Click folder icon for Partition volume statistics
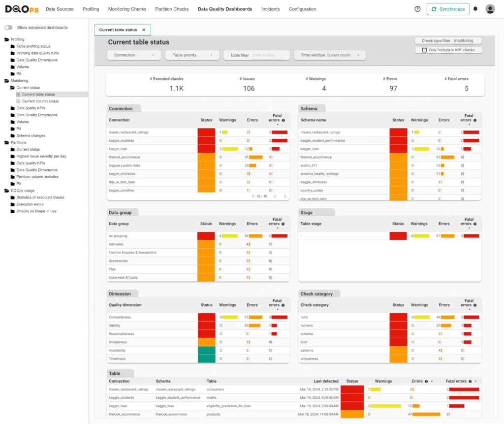This screenshot has height=424, width=504. point(12,177)
